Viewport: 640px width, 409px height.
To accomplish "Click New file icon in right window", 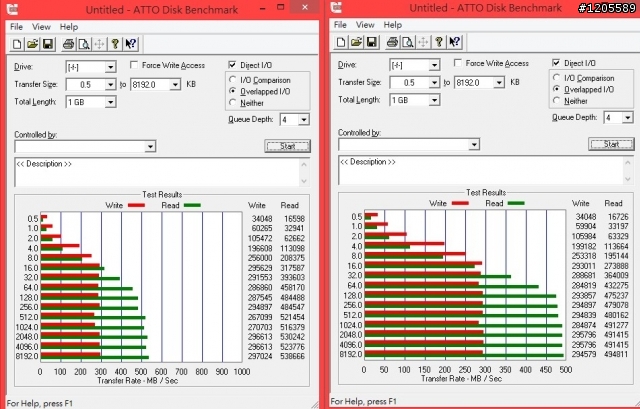I will pyautogui.click(x=341, y=42).
